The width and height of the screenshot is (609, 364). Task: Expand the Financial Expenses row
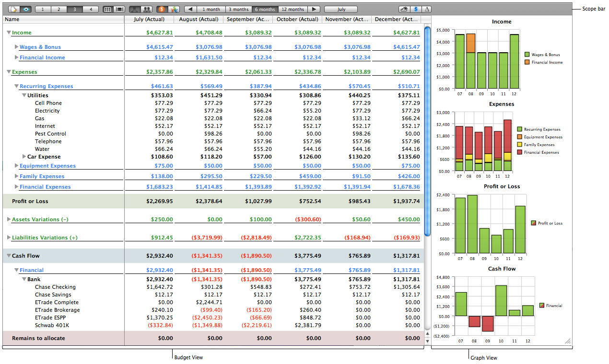17,187
